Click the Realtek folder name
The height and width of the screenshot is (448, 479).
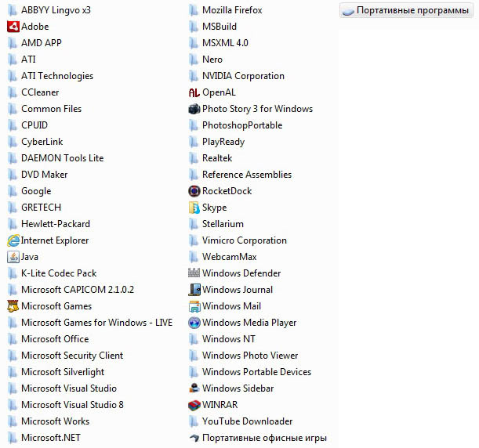(217, 158)
